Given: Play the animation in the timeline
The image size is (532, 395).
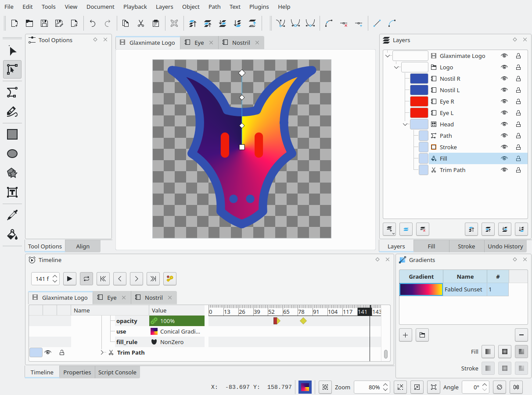Looking at the screenshot, I should (70, 278).
